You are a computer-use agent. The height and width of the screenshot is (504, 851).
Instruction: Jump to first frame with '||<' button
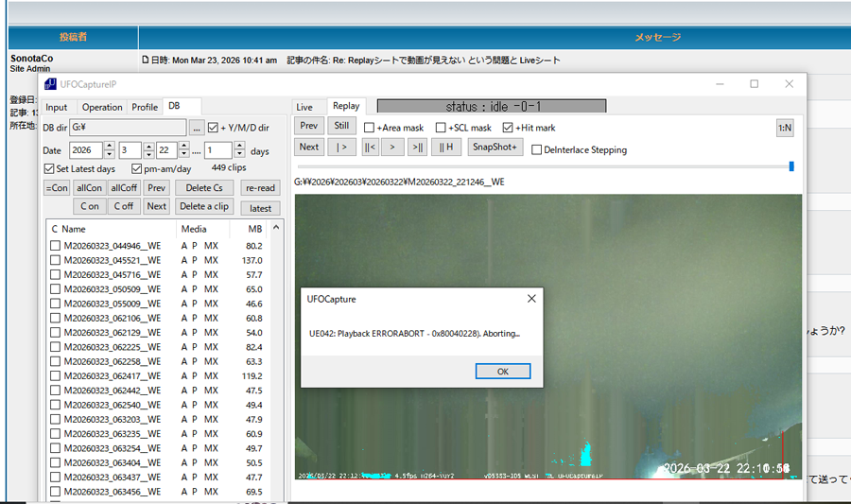[x=370, y=147]
